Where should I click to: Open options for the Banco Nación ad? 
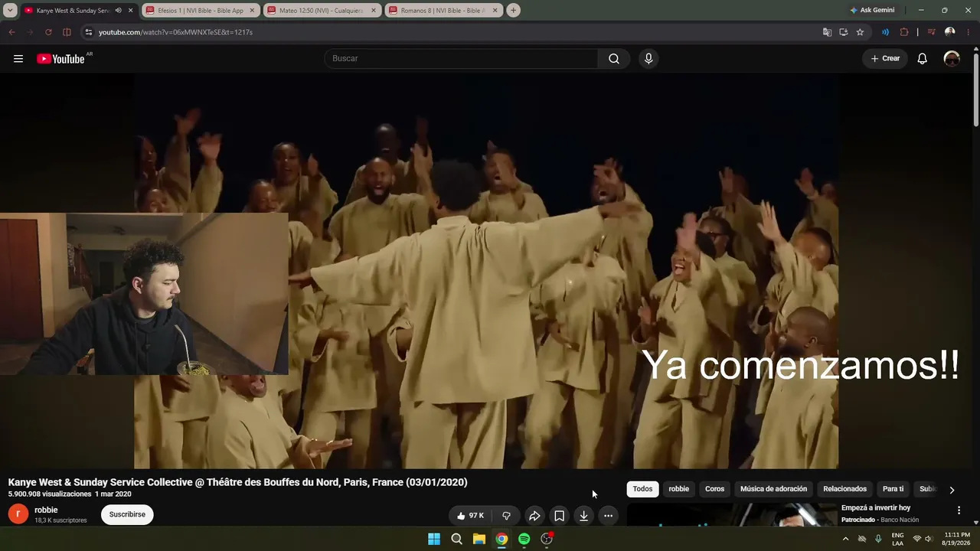tap(959, 510)
